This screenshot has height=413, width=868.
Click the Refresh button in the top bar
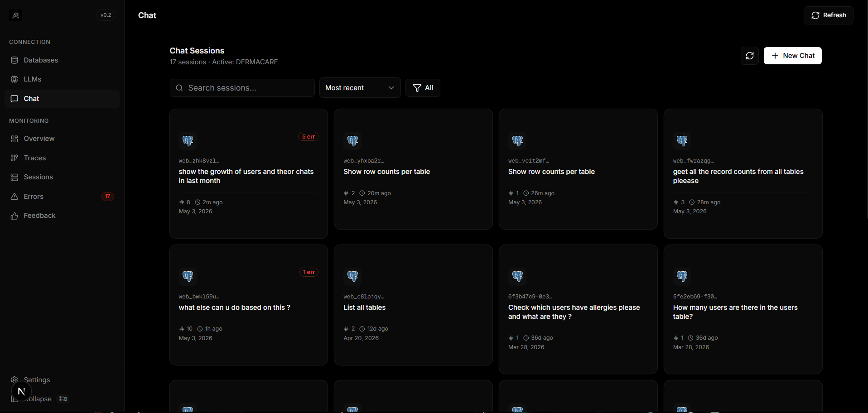pyautogui.click(x=829, y=15)
